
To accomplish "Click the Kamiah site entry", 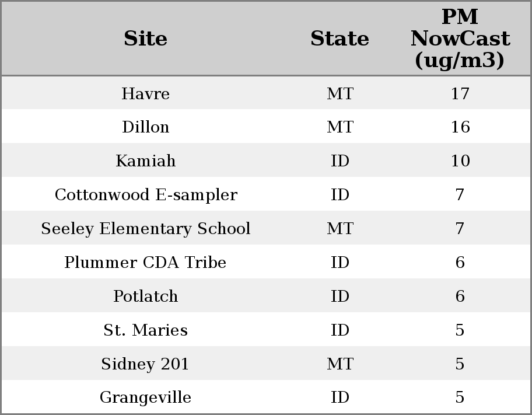I will pyautogui.click(x=145, y=161).
